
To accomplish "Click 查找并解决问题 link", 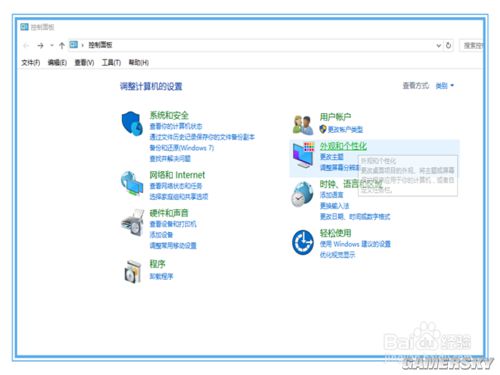I will 170,158.
